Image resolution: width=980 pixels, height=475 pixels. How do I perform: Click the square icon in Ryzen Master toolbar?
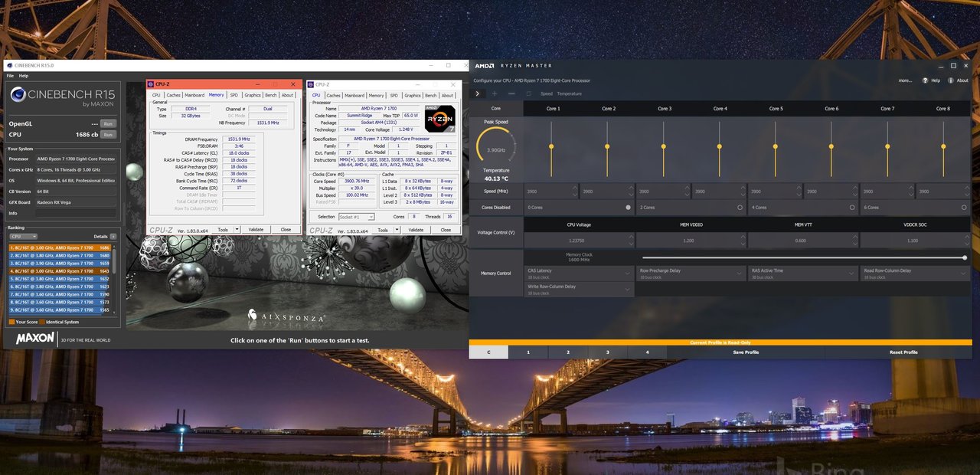tap(528, 93)
